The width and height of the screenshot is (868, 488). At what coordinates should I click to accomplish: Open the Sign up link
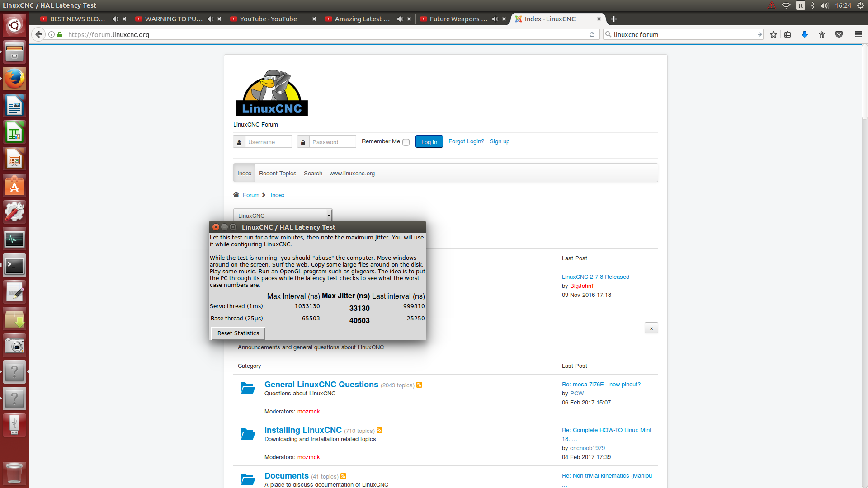(500, 141)
